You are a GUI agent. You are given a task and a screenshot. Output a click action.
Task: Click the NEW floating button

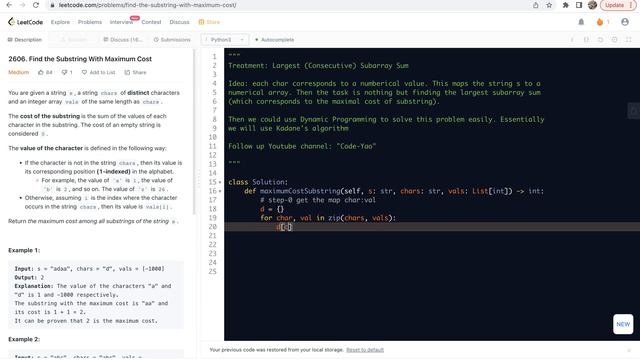(623, 324)
